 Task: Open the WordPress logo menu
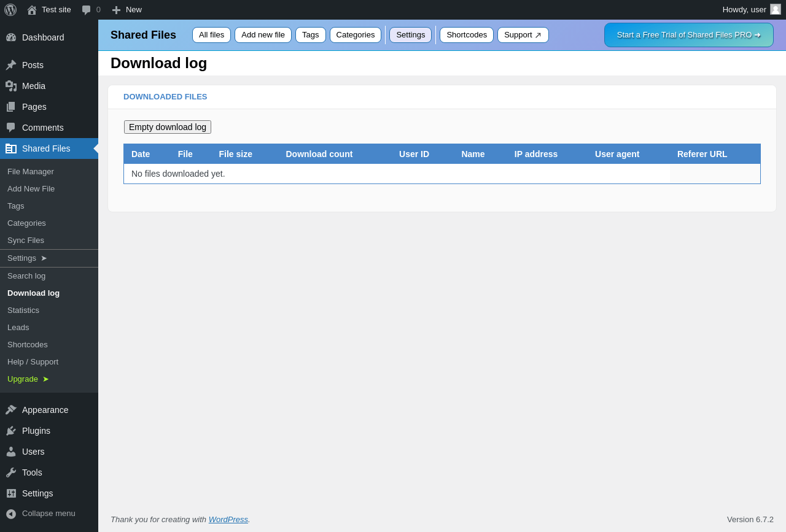point(10,10)
